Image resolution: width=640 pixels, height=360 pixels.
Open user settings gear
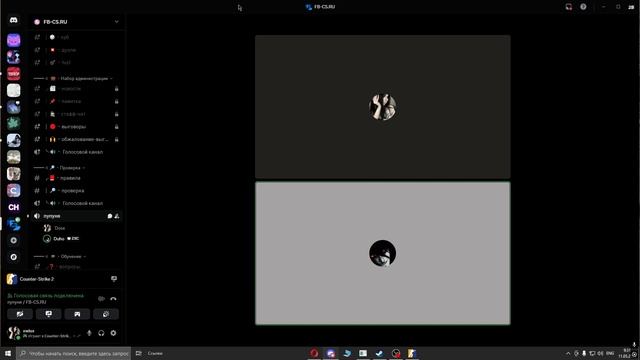coord(113,333)
